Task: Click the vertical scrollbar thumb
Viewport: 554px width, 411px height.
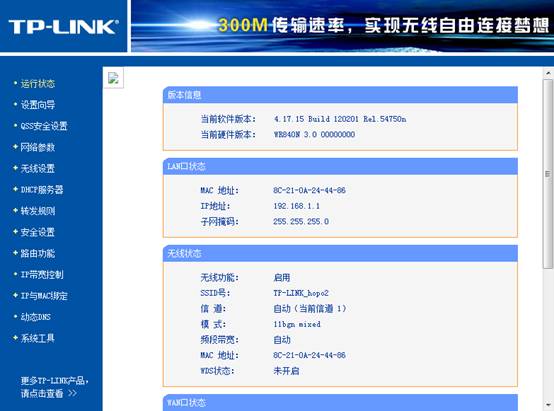Action: (x=548, y=174)
